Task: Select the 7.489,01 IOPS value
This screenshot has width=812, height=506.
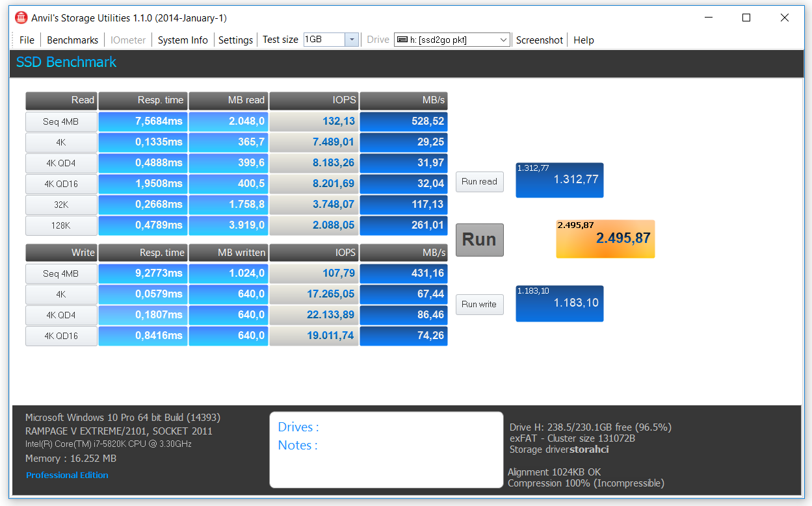Action: (314, 142)
